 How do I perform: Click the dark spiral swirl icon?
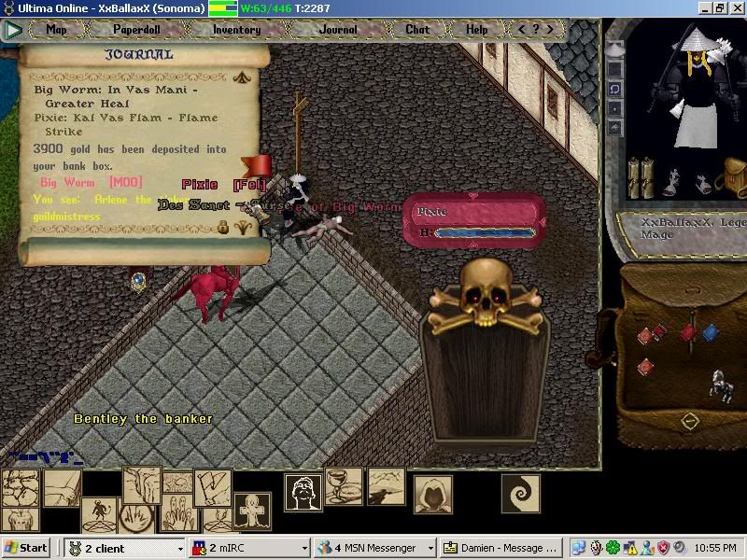521,494
